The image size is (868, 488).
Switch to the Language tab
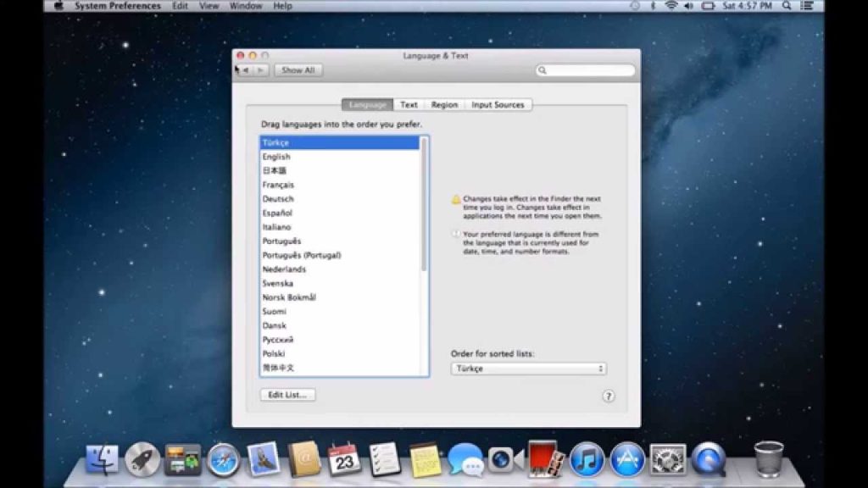pyautogui.click(x=368, y=104)
